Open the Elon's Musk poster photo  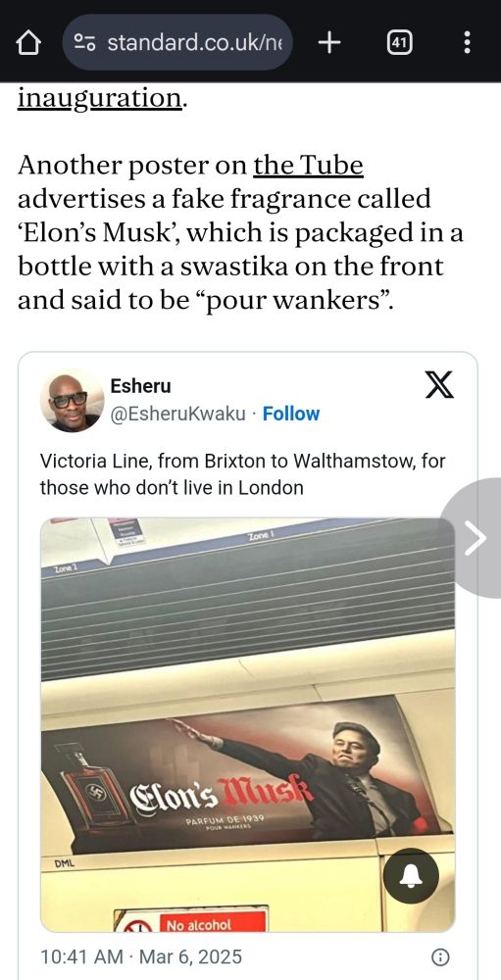[248, 725]
